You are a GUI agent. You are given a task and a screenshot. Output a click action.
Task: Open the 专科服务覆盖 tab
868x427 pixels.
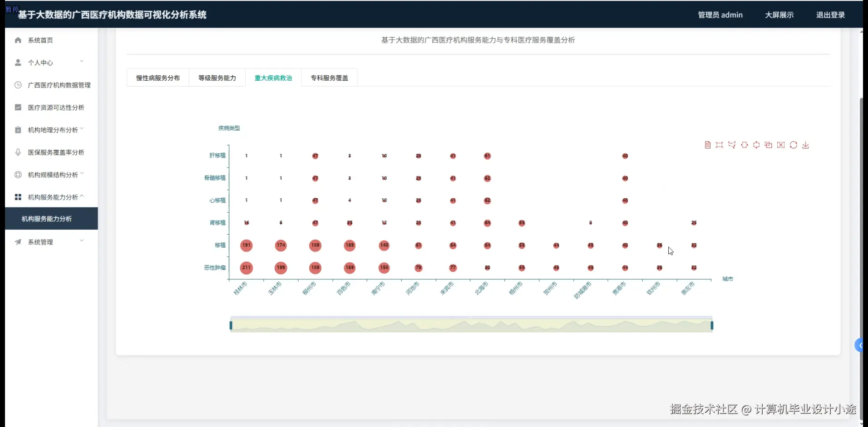330,78
